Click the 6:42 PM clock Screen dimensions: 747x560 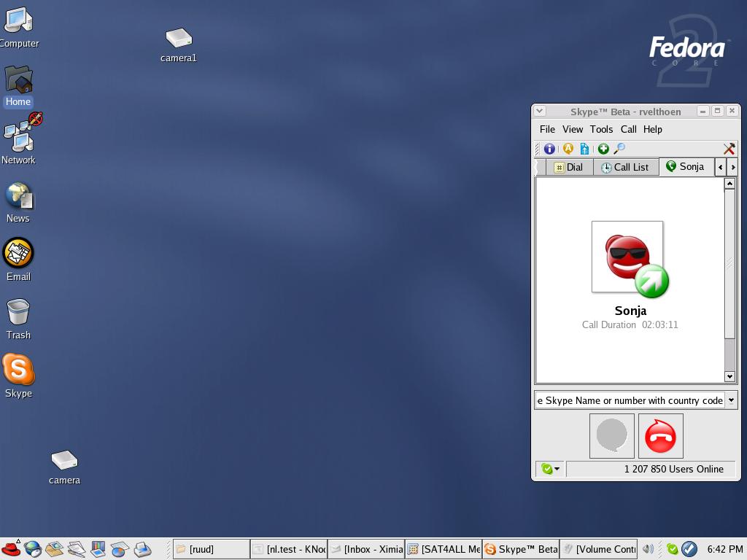click(724, 549)
